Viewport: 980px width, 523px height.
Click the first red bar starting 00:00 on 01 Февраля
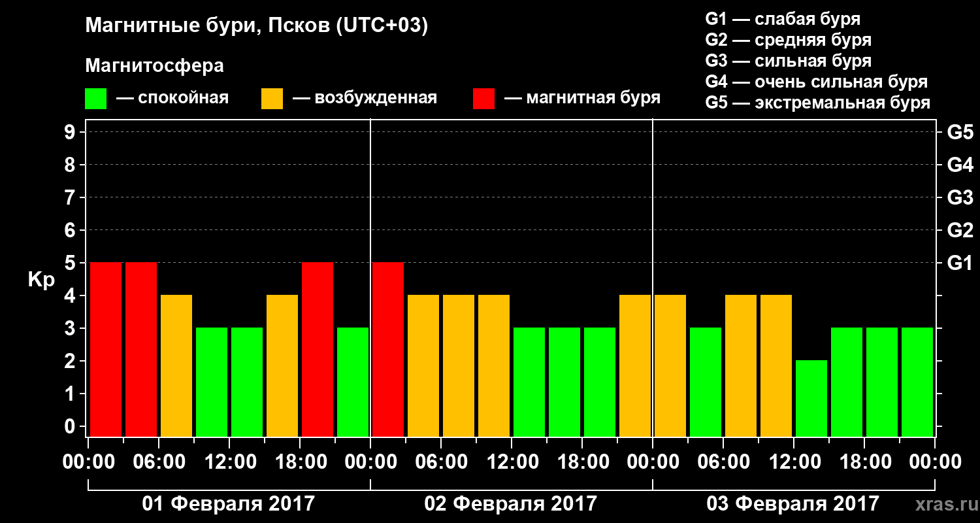point(106,349)
